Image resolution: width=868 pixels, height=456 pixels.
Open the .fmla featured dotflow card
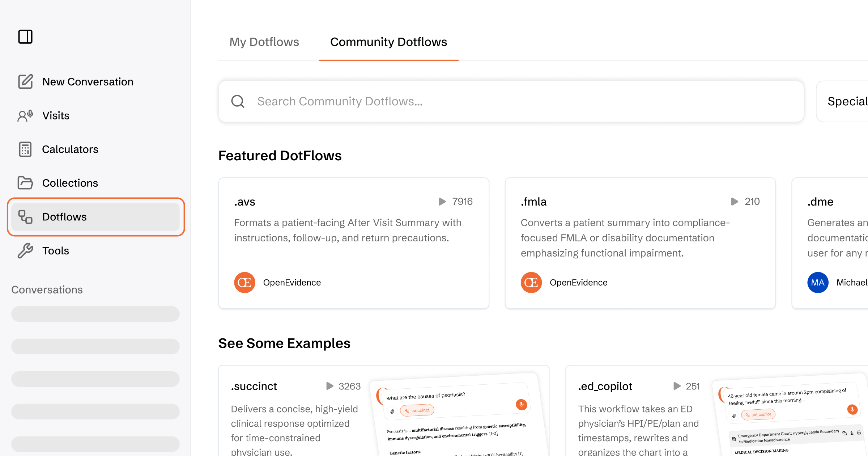pos(640,242)
